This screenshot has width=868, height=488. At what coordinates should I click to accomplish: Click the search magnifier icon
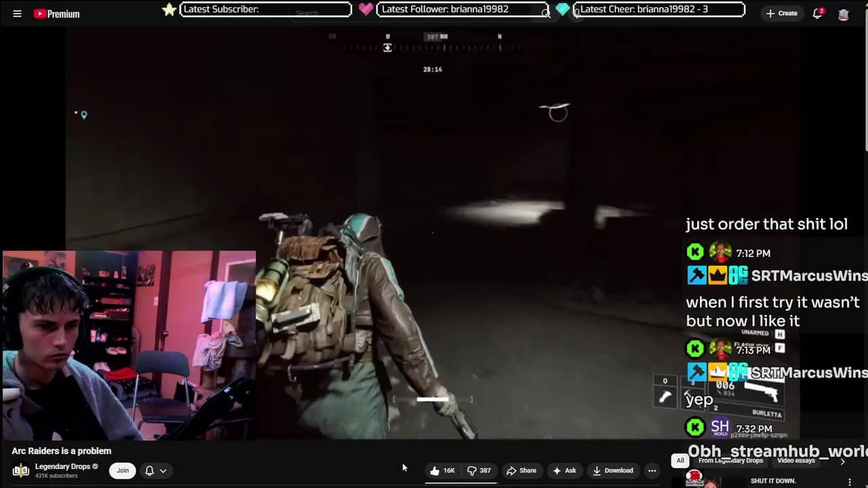[x=546, y=14]
